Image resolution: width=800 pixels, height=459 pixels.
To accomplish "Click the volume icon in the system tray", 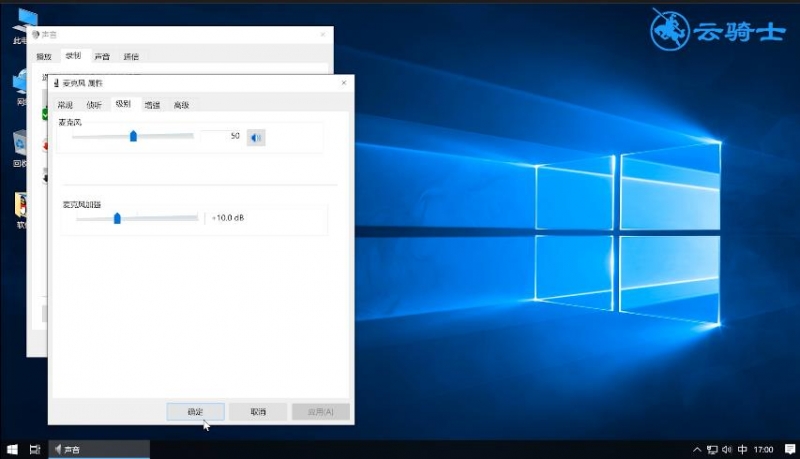I will click(x=727, y=449).
